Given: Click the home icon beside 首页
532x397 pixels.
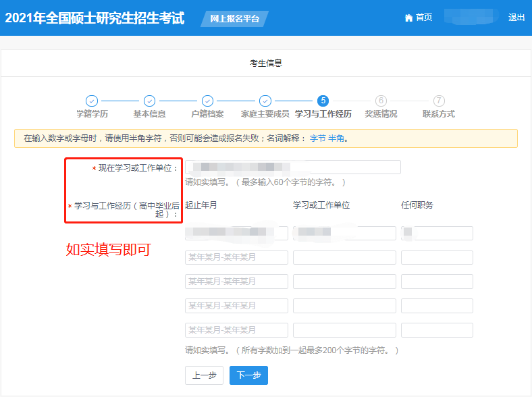Looking at the screenshot, I should point(408,18).
